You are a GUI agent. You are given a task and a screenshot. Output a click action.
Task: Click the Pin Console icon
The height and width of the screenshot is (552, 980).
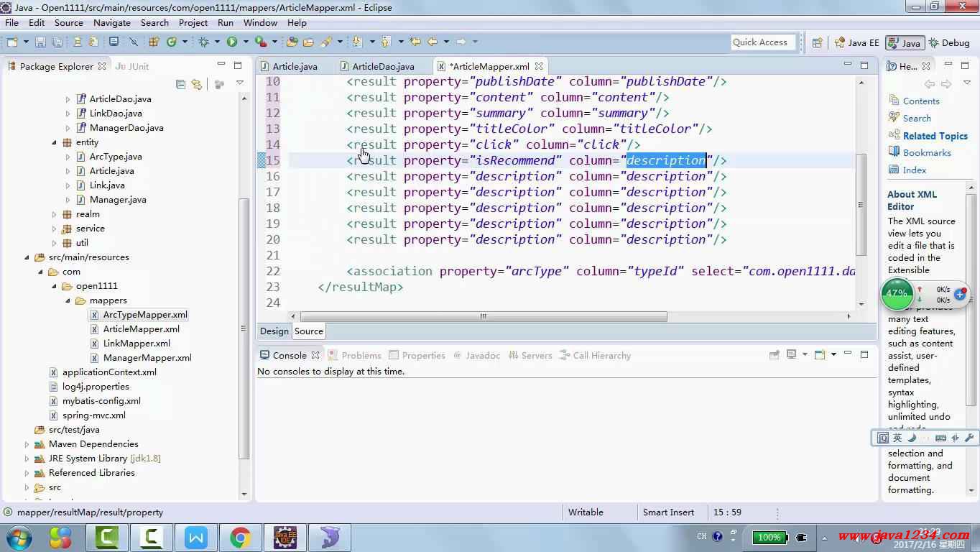(774, 354)
